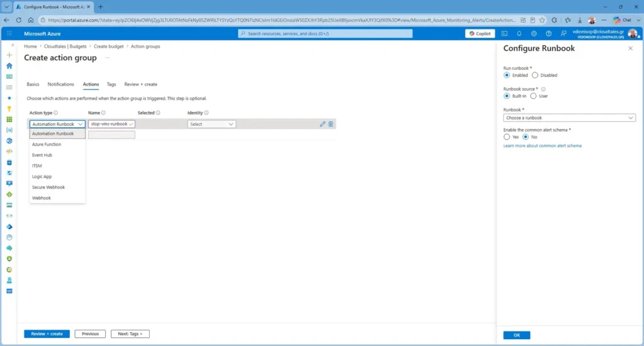Open the Copilot button
The image size is (644, 346).
pos(480,34)
